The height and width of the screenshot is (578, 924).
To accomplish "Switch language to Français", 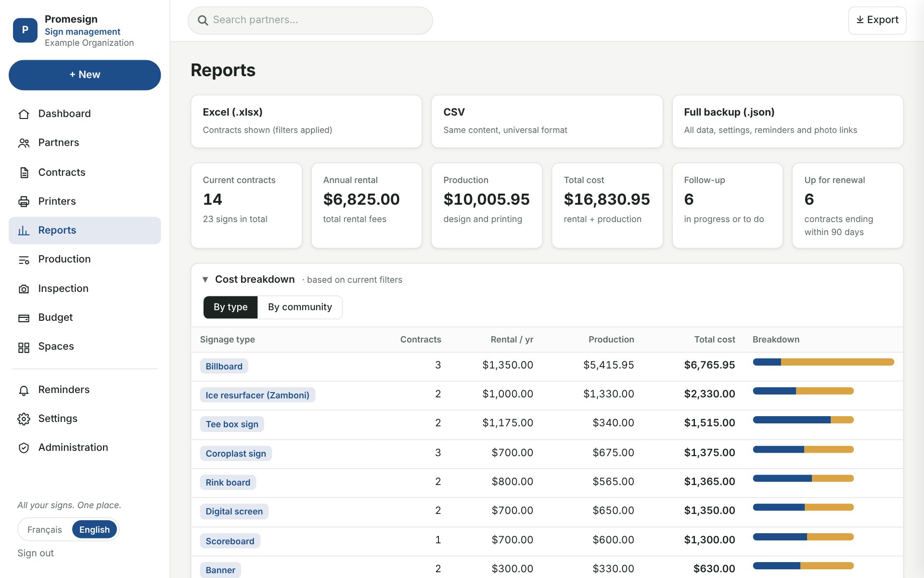I will [45, 529].
